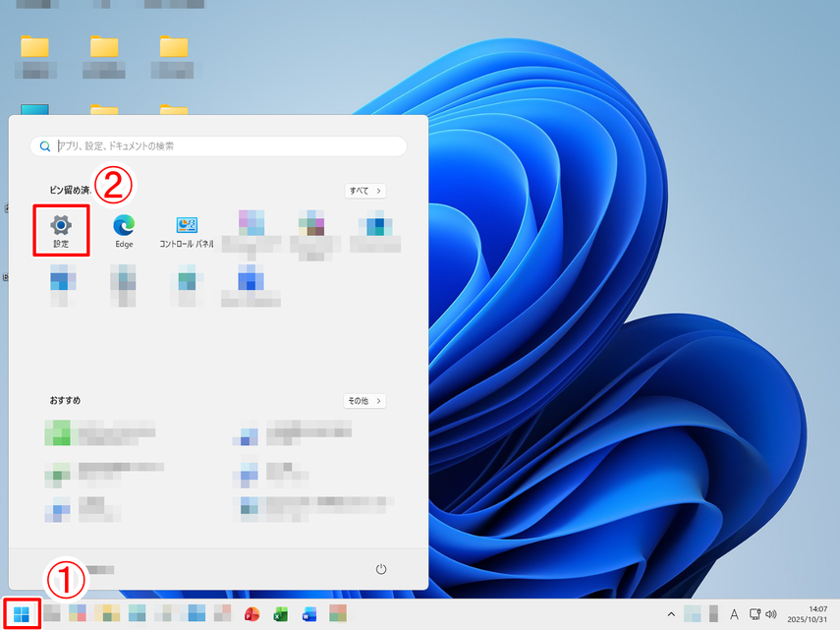Screen dimensions: 840x630
Task: Expand recommended items with その他 button
Action: coord(364,401)
